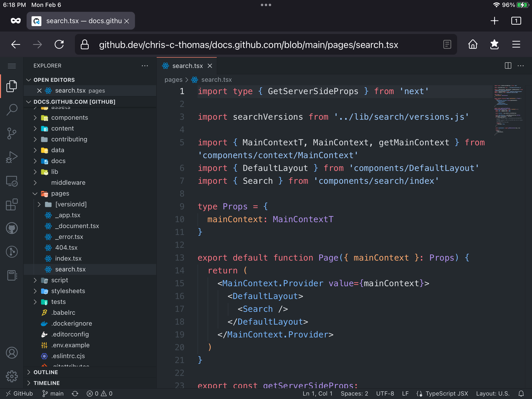Open the Git graph circular icon view
The height and width of the screenshot is (399, 532).
tap(12, 252)
